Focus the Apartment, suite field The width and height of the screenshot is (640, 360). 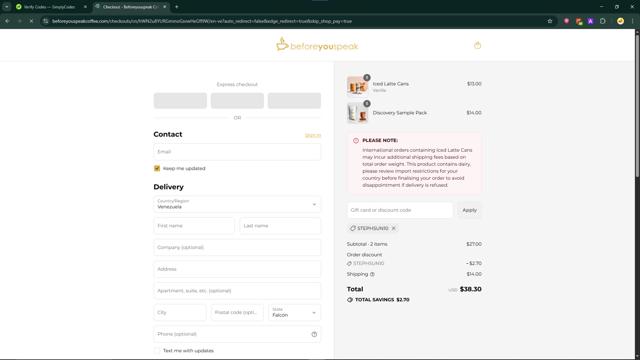coord(237,291)
